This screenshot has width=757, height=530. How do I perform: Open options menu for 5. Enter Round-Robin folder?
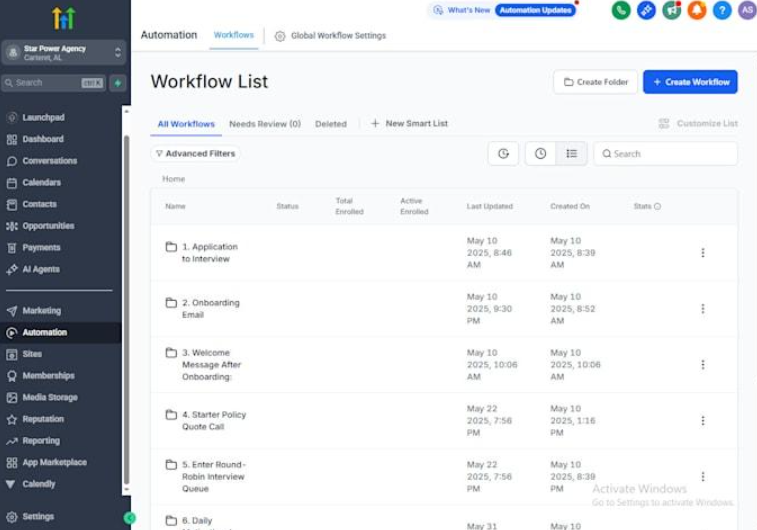pos(703,476)
